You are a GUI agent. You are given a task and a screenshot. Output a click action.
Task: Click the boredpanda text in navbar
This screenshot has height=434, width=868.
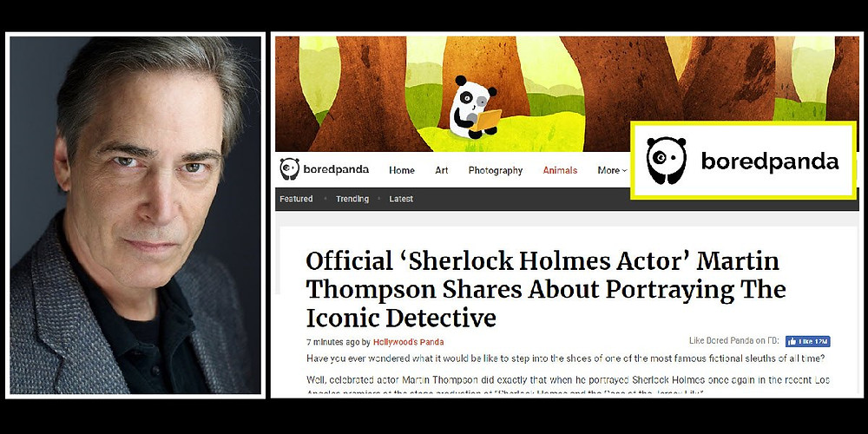(336, 169)
